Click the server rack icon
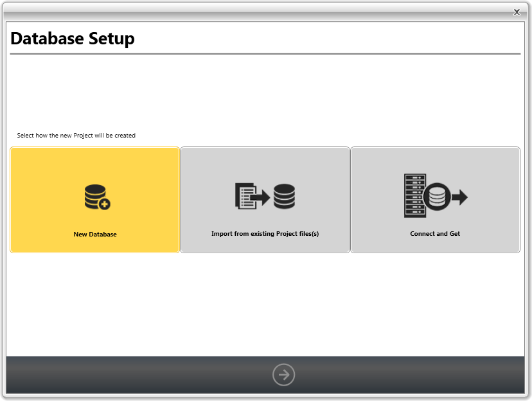 414,195
